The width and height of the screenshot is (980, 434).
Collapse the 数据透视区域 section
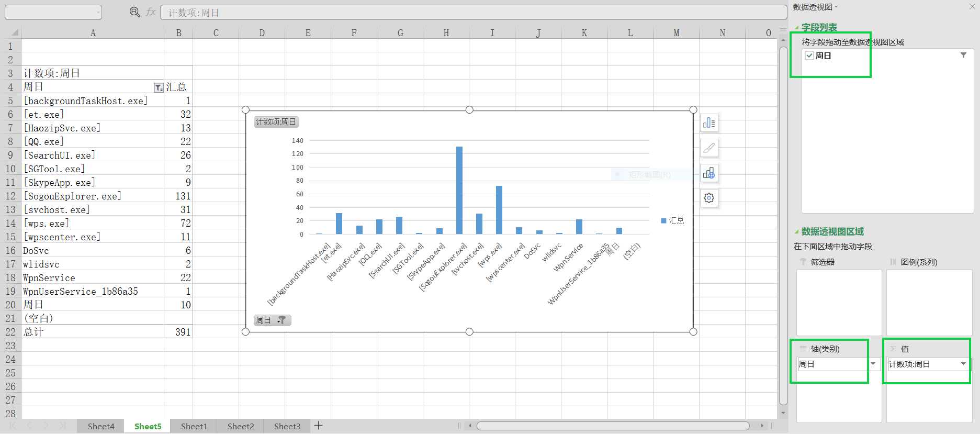pos(797,232)
